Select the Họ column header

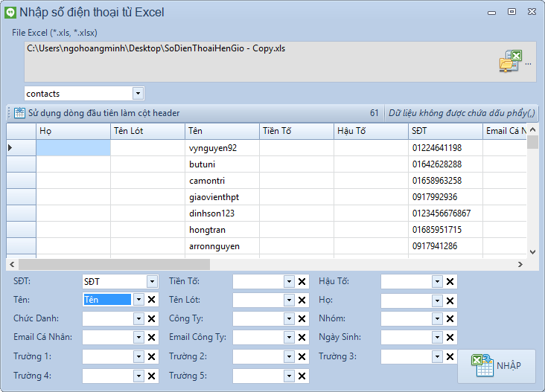click(74, 131)
